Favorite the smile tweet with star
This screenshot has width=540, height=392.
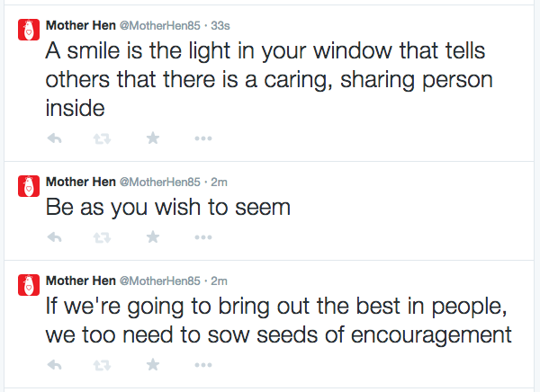[x=153, y=138]
